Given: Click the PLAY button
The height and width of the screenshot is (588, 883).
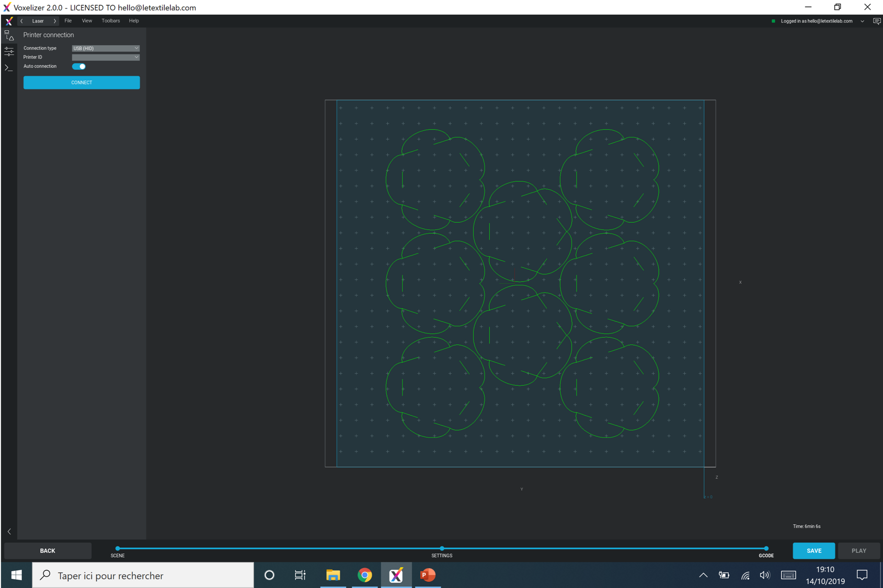Looking at the screenshot, I should point(858,550).
